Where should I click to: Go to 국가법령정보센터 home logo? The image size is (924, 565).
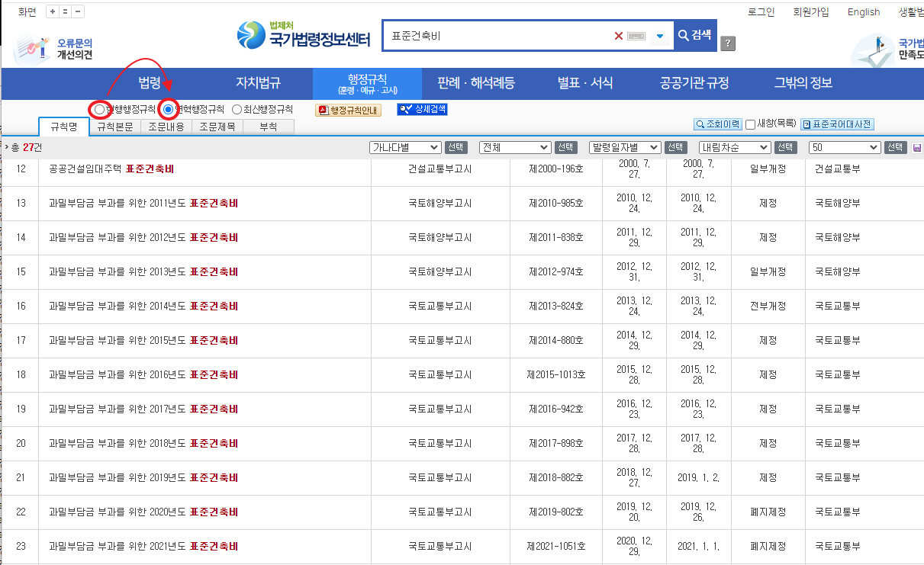click(304, 35)
